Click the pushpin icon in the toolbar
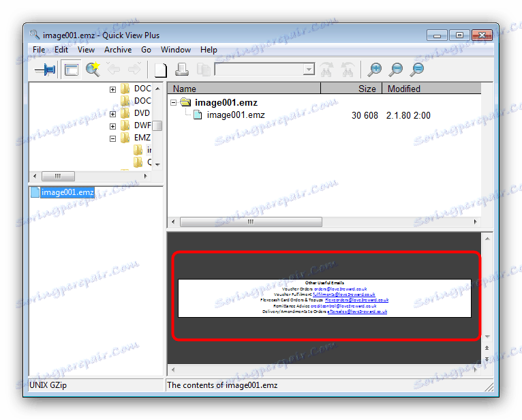Screen dimensions: 522x420 tap(45, 70)
